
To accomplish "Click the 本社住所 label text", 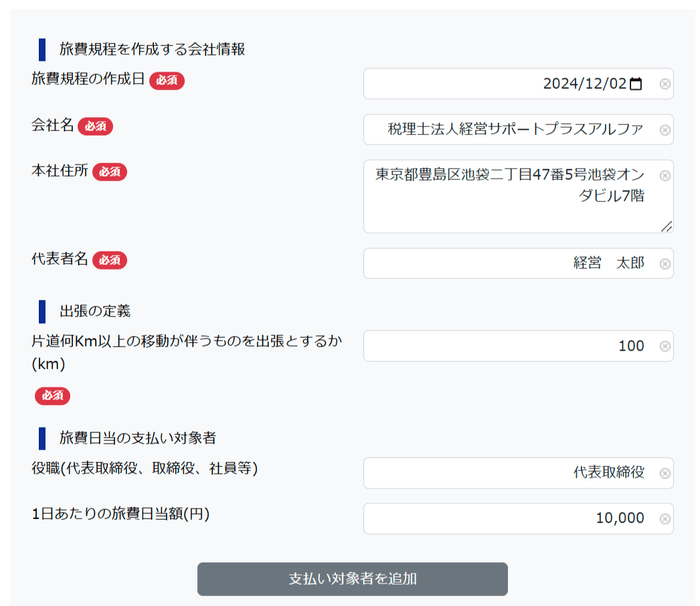I will (x=59, y=171).
